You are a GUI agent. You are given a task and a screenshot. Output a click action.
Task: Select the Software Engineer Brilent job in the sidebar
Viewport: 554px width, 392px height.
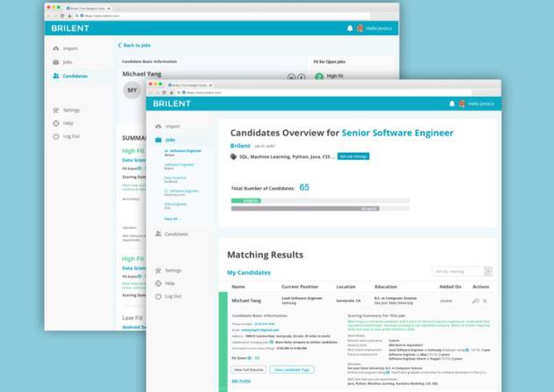tap(179, 166)
